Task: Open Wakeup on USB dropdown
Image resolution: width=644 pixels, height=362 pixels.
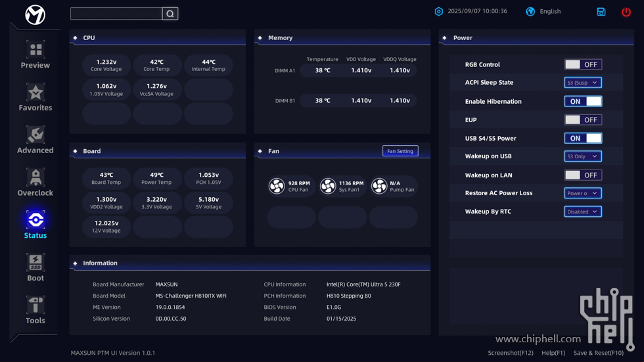Action: click(x=584, y=156)
